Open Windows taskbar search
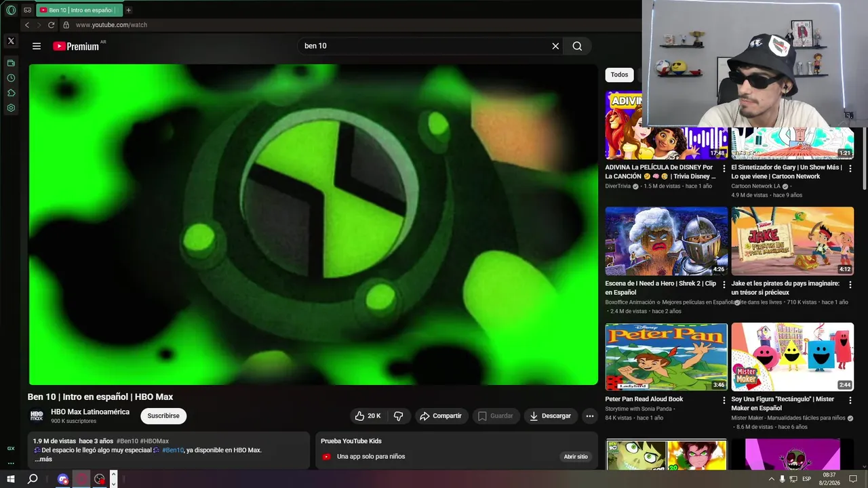Screen dimensions: 868x488 point(32,479)
